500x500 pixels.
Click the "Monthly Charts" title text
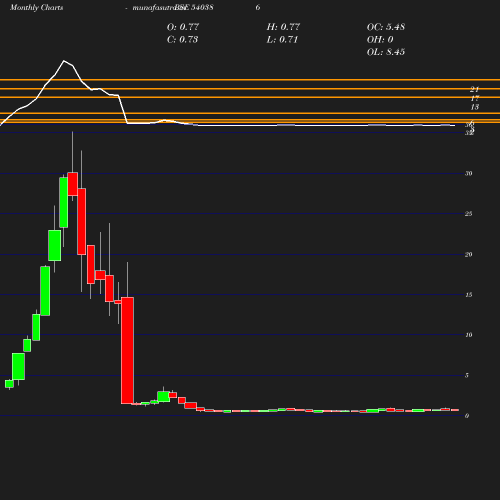pos(36,8)
